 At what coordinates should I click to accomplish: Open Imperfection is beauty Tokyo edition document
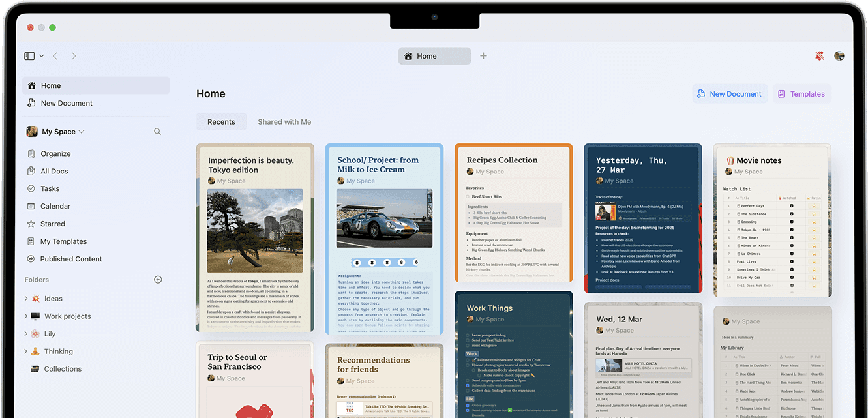point(255,238)
